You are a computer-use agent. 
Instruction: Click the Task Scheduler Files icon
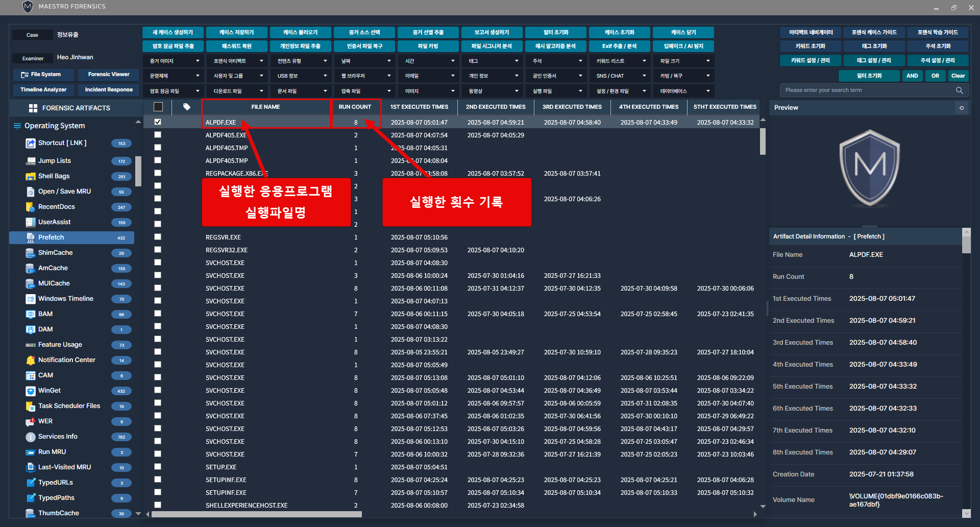coord(31,406)
